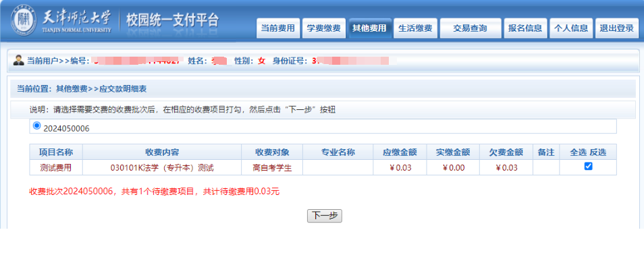Click the 收费对象 column header

click(272, 152)
